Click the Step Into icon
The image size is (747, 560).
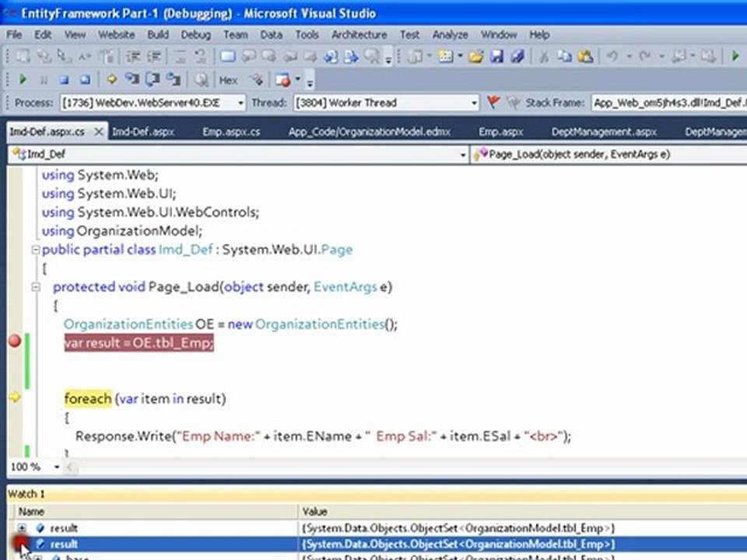[132, 79]
